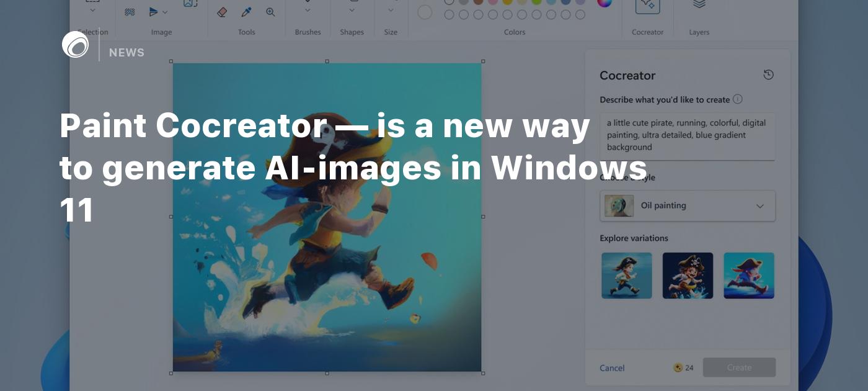868x391 pixels.
Task: Click the Create button
Action: [739, 367]
